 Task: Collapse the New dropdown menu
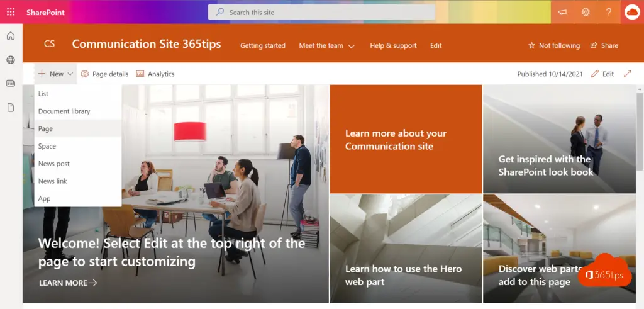[56, 74]
